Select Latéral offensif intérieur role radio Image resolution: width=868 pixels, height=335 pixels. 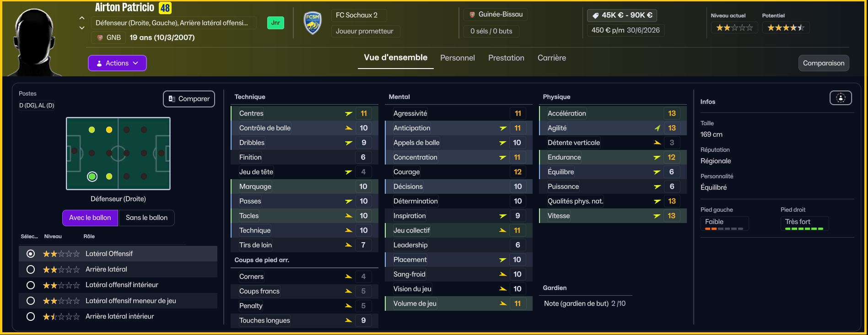[x=31, y=285]
